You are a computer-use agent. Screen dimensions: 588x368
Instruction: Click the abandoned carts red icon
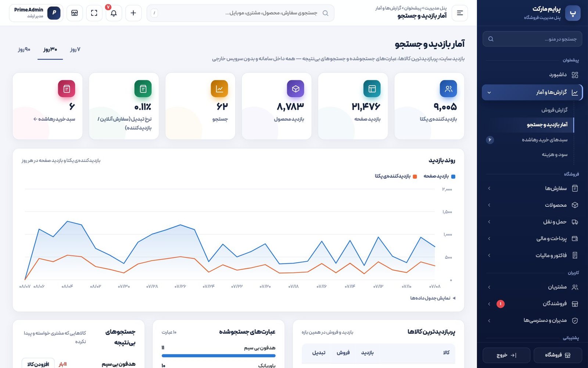pos(67,89)
